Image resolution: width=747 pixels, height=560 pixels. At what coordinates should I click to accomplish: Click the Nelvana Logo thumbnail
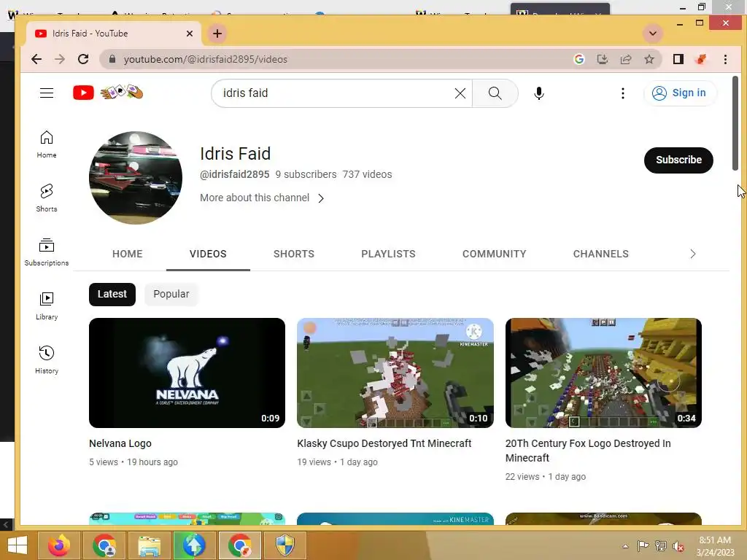point(187,373)
